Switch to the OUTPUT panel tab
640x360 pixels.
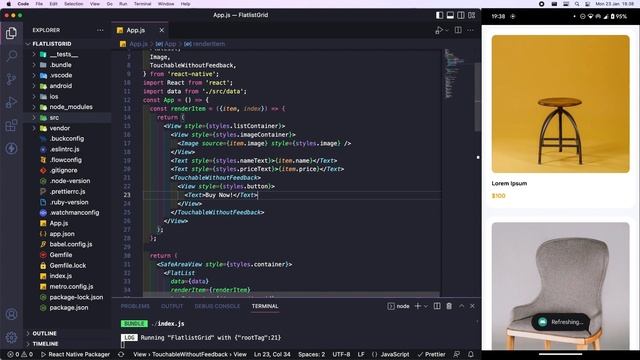pyautogui.click(x=172, y=306)
